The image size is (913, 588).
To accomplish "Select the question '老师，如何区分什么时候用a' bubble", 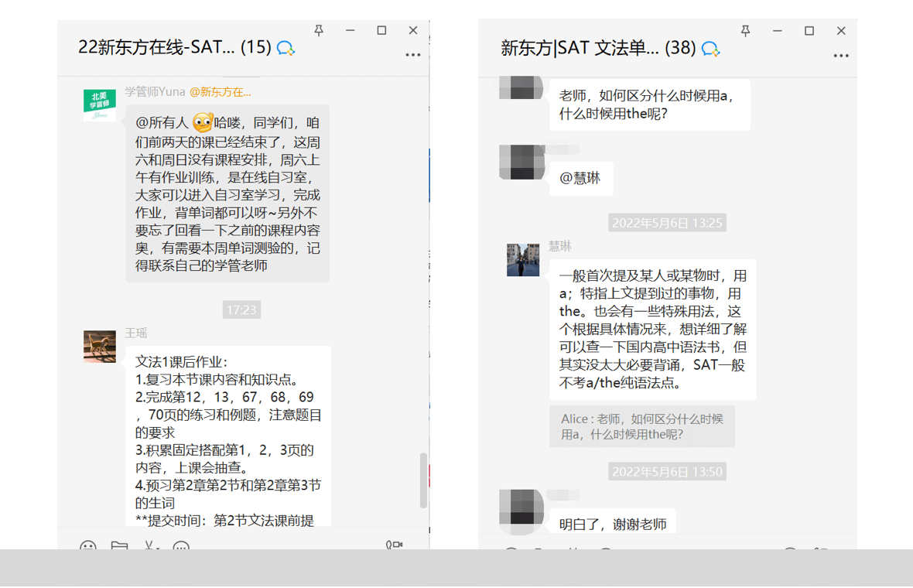I will (x=650, y=104).
